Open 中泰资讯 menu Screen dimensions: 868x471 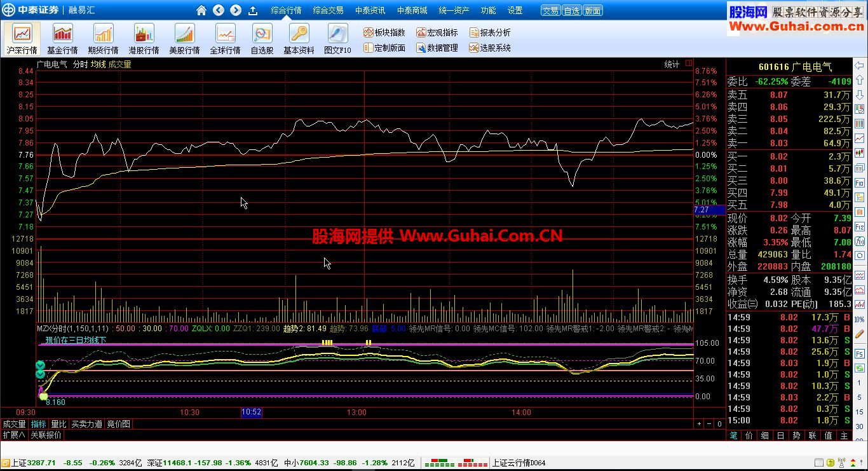pos(370,10)
